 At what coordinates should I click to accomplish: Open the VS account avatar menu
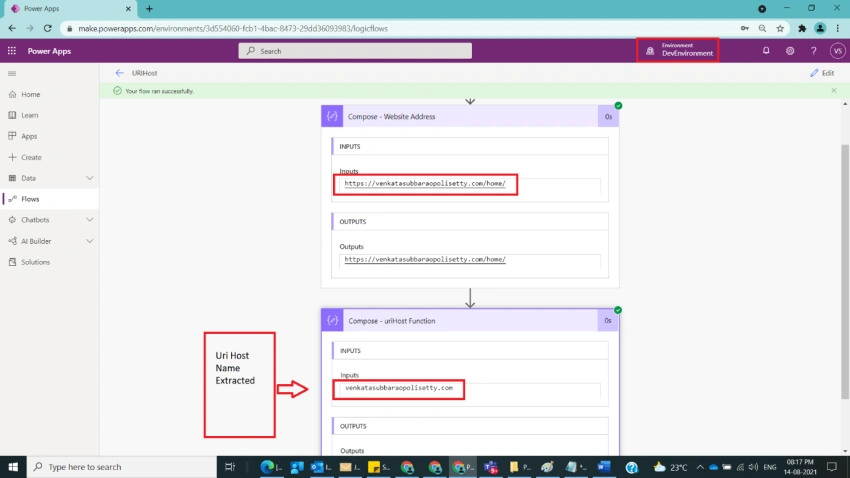point(838,51)
